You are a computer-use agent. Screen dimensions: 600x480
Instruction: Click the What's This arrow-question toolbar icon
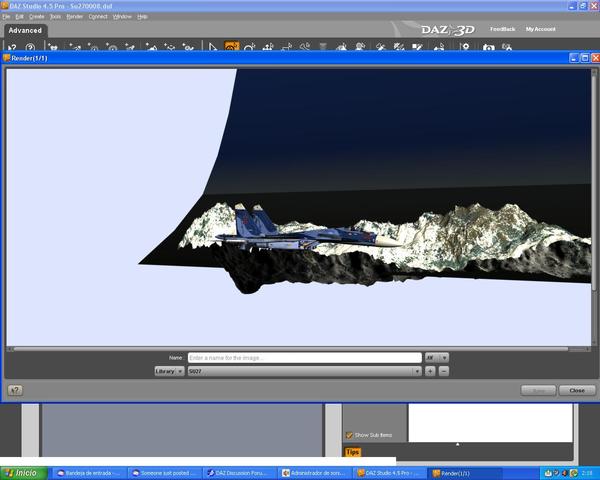(12, 47)
